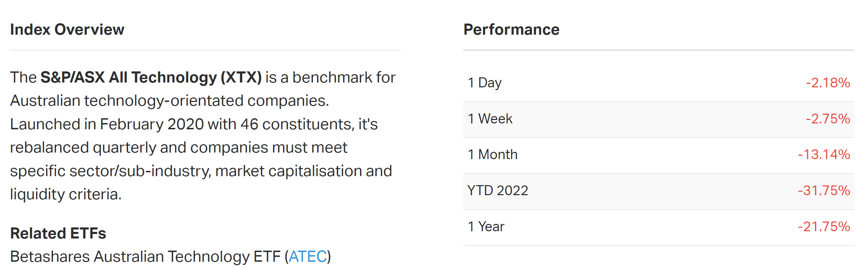Screen dimensions: 868x269
Task: Select the 1 Week performance row
Action: (659, 119)
